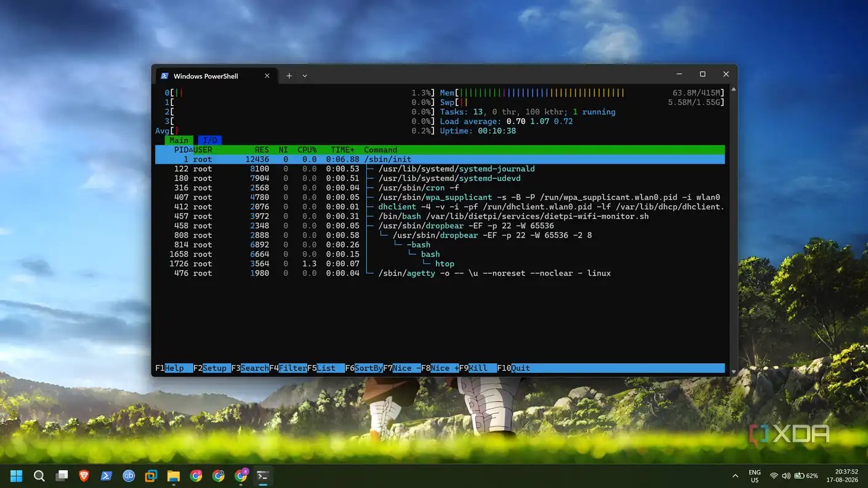The image size is (868, 488).
Task: Activate F4 Filter in htop
Action: [288, 368]
